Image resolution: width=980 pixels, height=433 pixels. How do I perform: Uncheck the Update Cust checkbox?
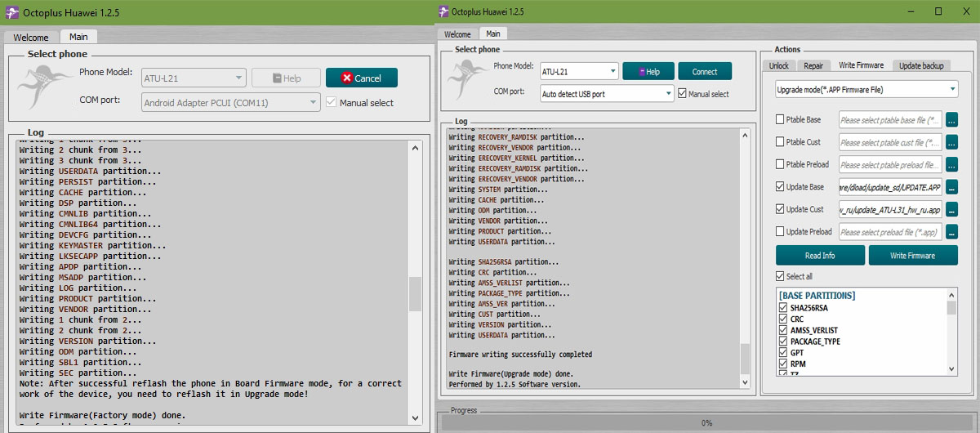[780, 209]
